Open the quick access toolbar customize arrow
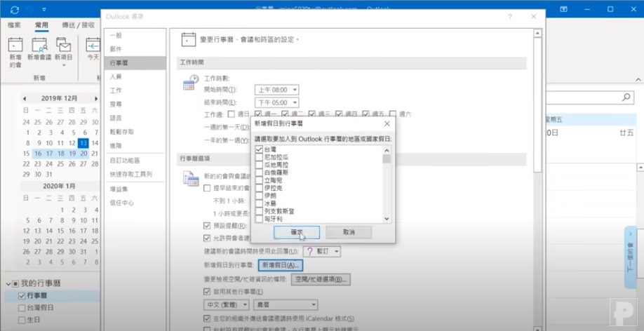644x331 pixels. 44,10
